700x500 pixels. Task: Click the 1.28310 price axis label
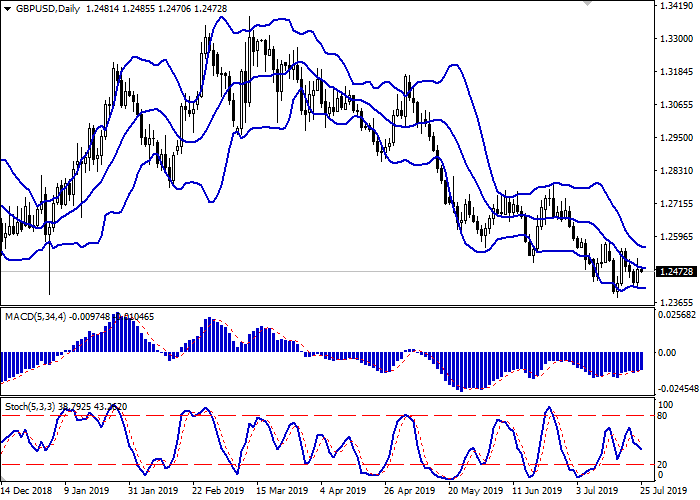tap(676, 171)
